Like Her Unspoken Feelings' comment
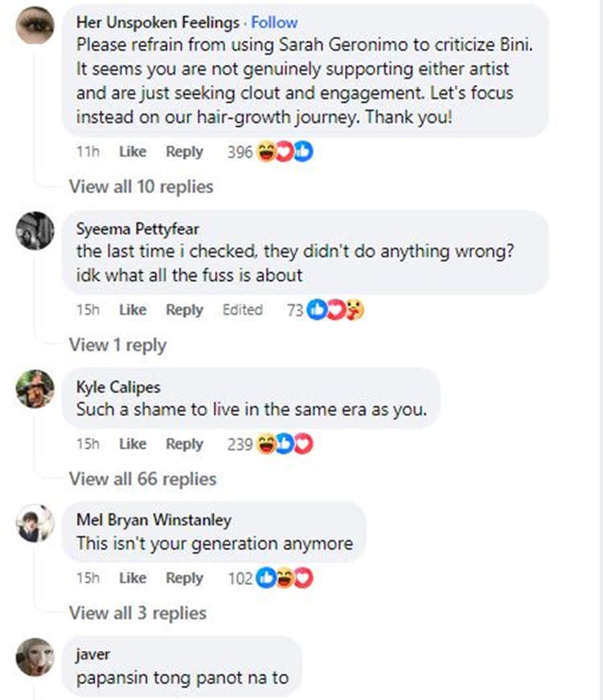The height and width of the screenshot is (700, 603). click(133, 152)
